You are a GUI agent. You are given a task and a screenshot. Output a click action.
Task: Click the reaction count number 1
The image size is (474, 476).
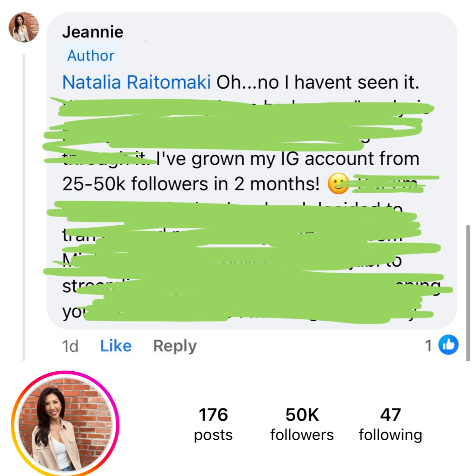click(428, 346)
